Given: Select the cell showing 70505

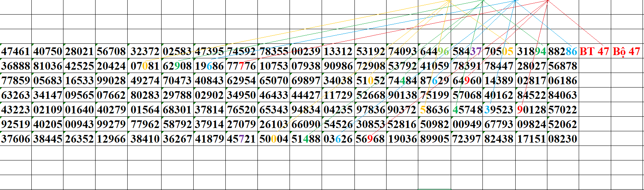Looking at the screenshot, I should click(499, 51).
